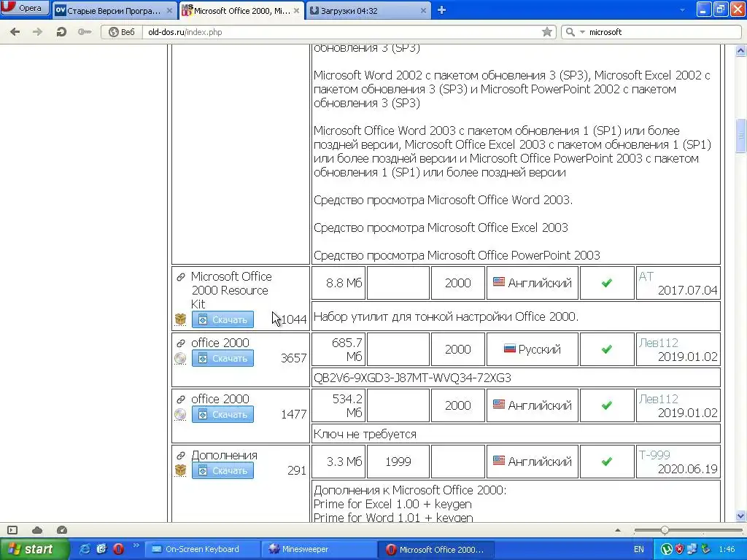Switch to Microsoft Office 2000 taskbar button
747x560 pixels.
click(436, 549)
